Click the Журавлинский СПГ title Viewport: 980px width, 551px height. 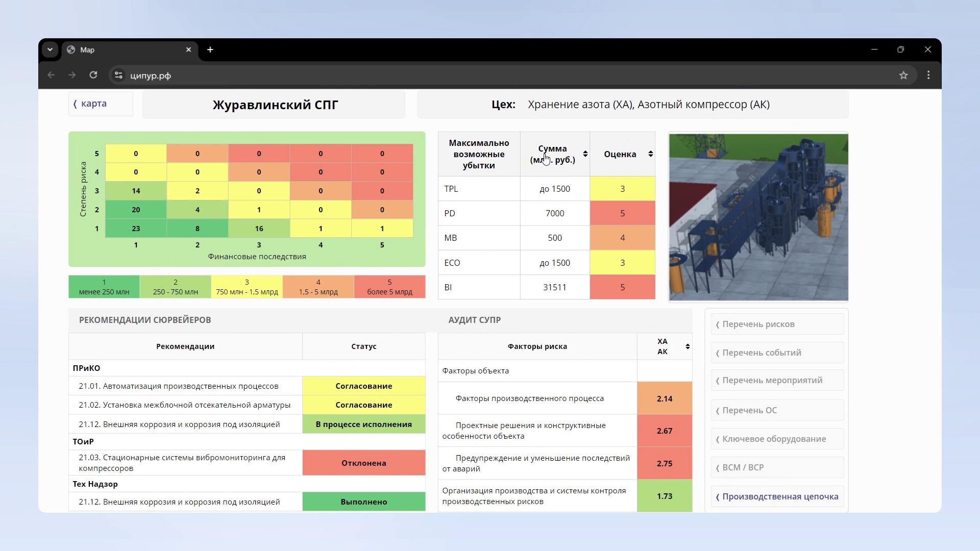coord(275,105)
